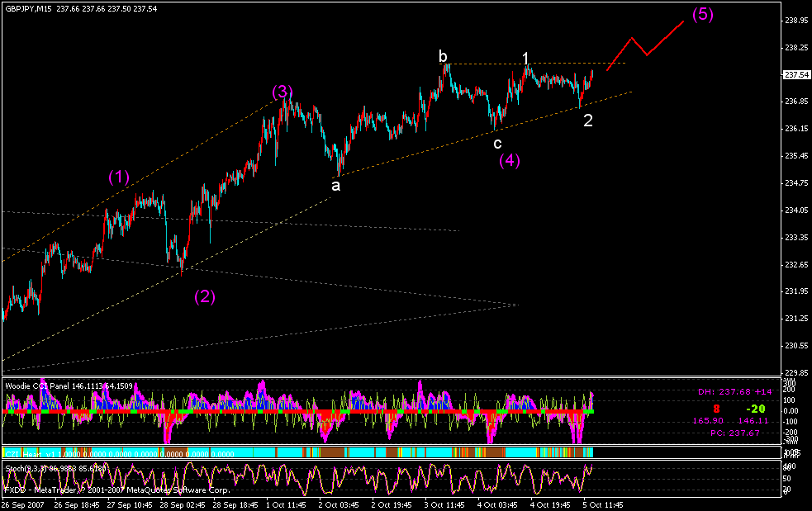Click the white 'a' corrective wave label
This screenshot has height=511, width=812.
[x=335, y=186]
